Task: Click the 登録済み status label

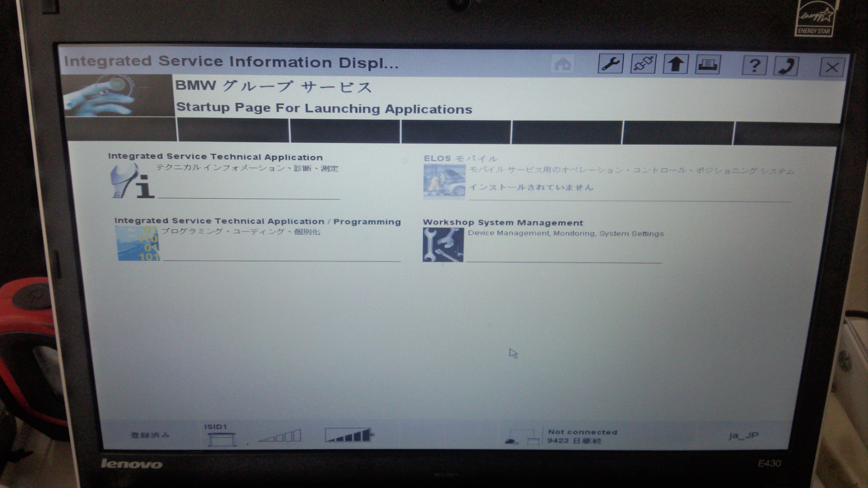Action: coord(150,435)
